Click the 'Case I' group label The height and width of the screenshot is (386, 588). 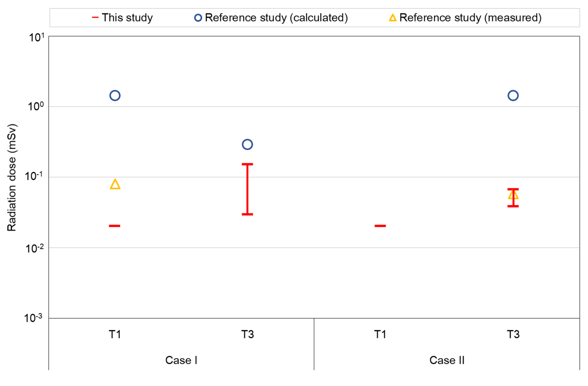coord(181,360)
